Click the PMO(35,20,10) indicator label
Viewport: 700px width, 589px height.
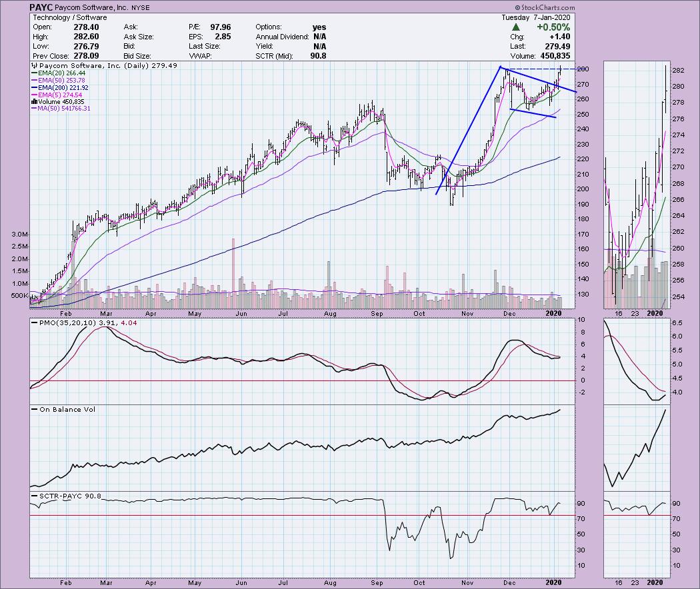(67, 322)
